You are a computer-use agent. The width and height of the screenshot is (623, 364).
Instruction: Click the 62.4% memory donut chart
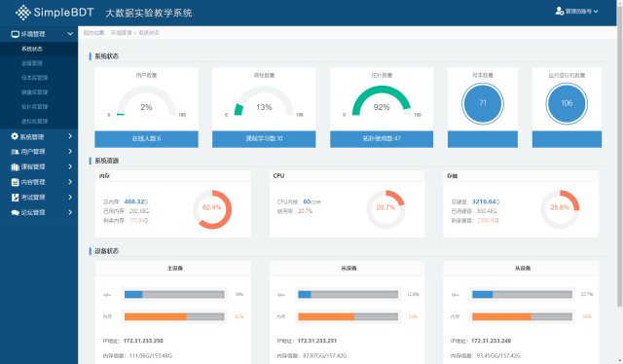212,209
